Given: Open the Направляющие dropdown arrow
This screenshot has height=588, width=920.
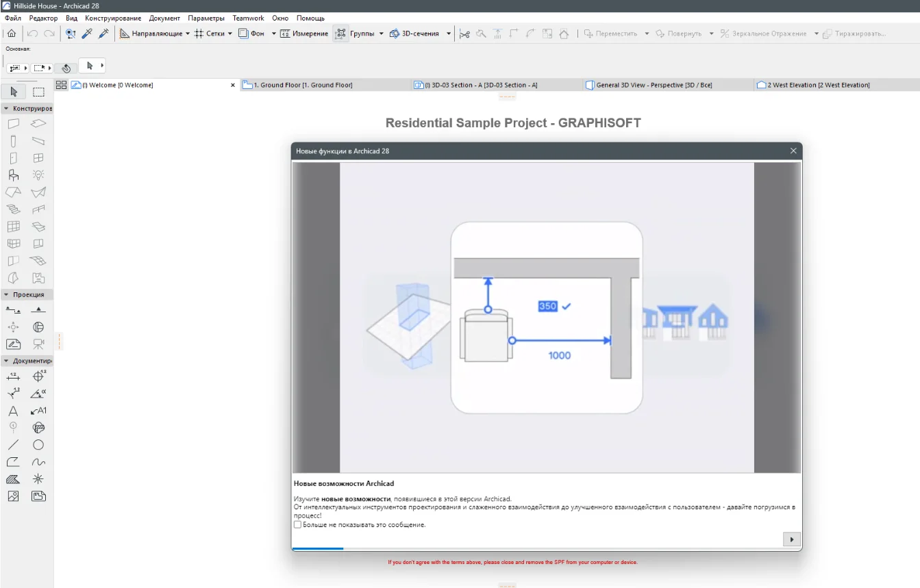Looking at the screenshot, I should [x=188, y=33].
